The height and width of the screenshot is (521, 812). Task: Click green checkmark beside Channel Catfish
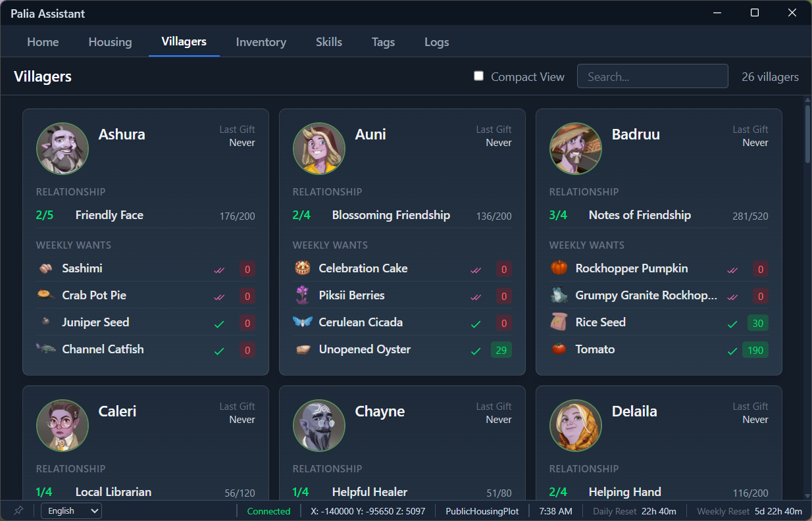(x=219, y=351)
